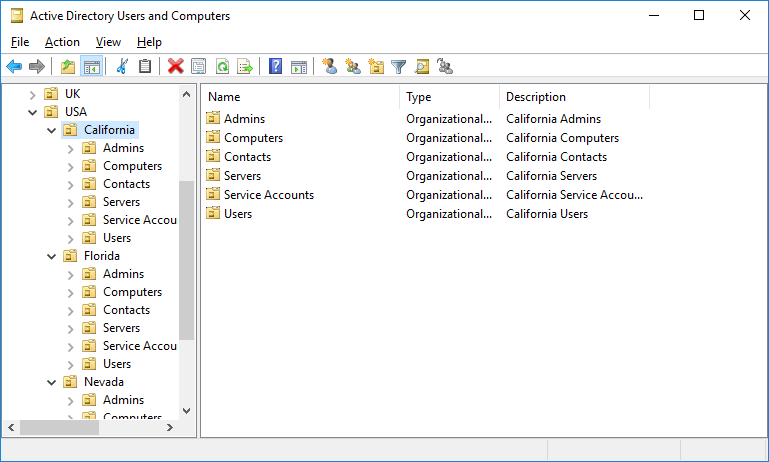This screenshot has width=769, height=462.
Task: Open the File menu
Action: (20, 42)
